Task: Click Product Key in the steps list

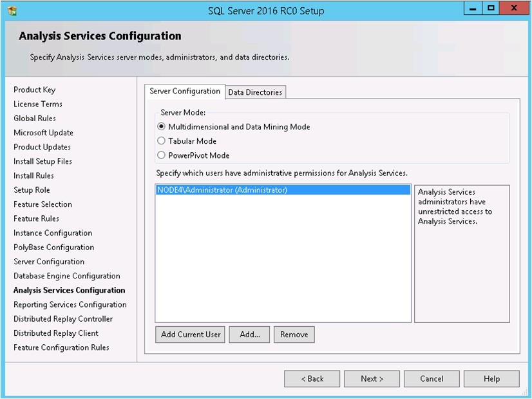Action: click(35, 90)
